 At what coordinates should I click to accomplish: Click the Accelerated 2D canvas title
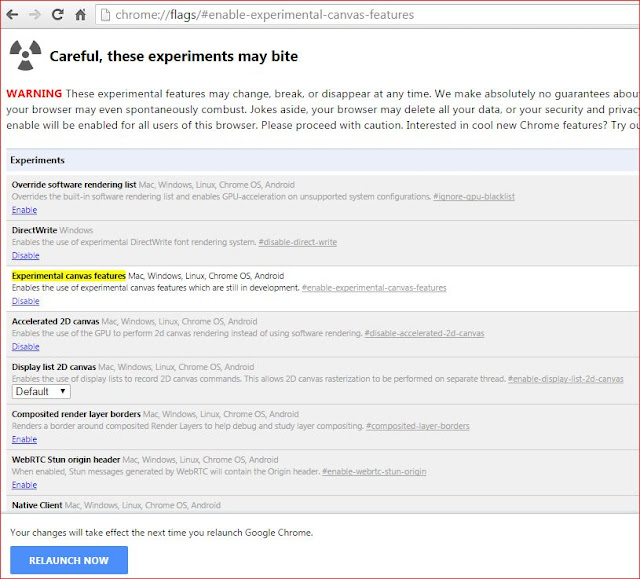click(56, 322)
